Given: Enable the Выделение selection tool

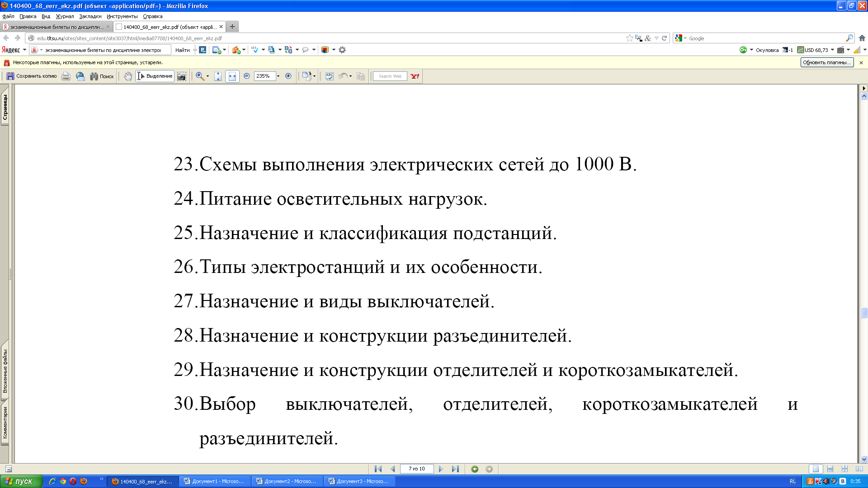Looking at the screenshot, I should coord(155,76).
